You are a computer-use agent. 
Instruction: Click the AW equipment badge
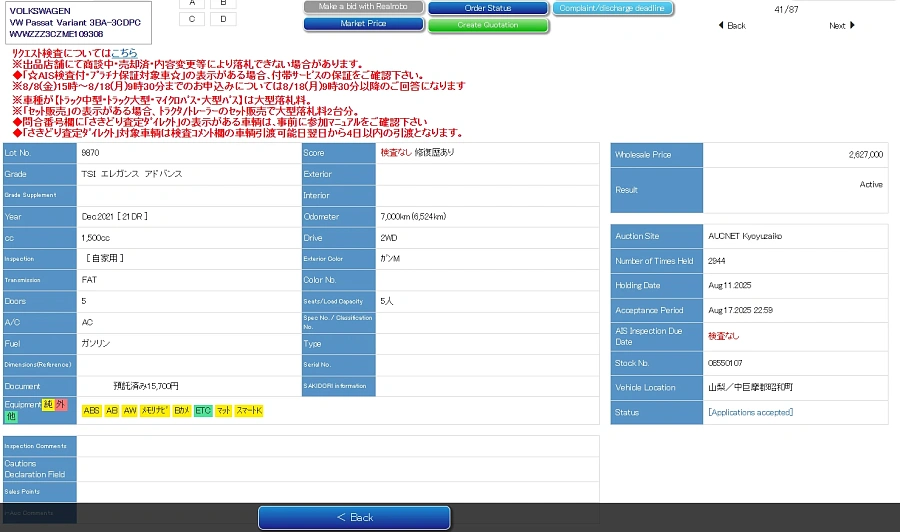[130, 411]
